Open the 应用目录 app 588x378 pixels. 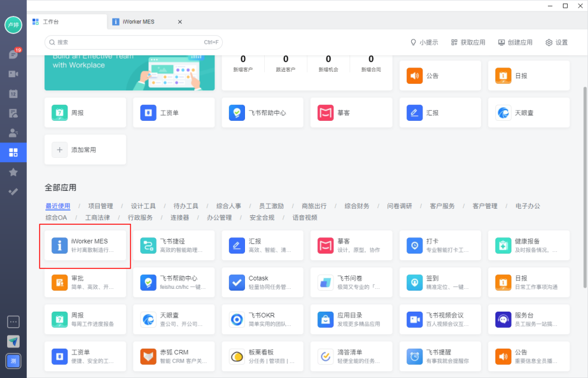tap(351, 319)
